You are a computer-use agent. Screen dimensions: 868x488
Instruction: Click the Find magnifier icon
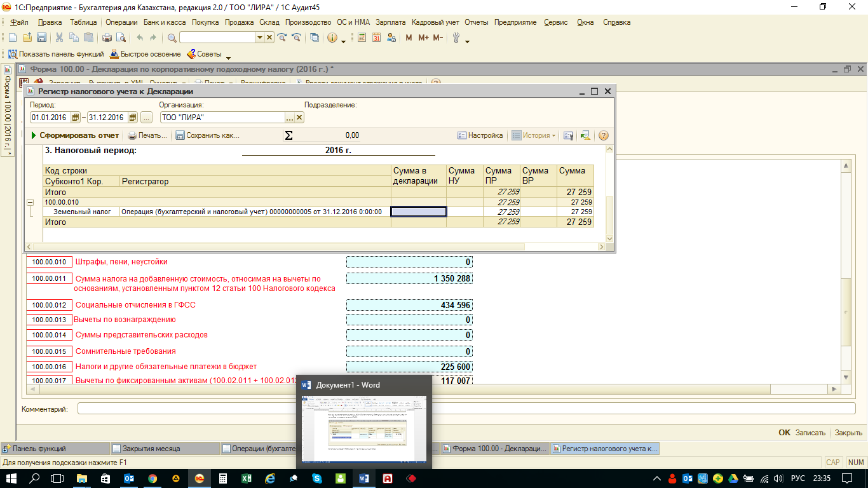point(172,37)
